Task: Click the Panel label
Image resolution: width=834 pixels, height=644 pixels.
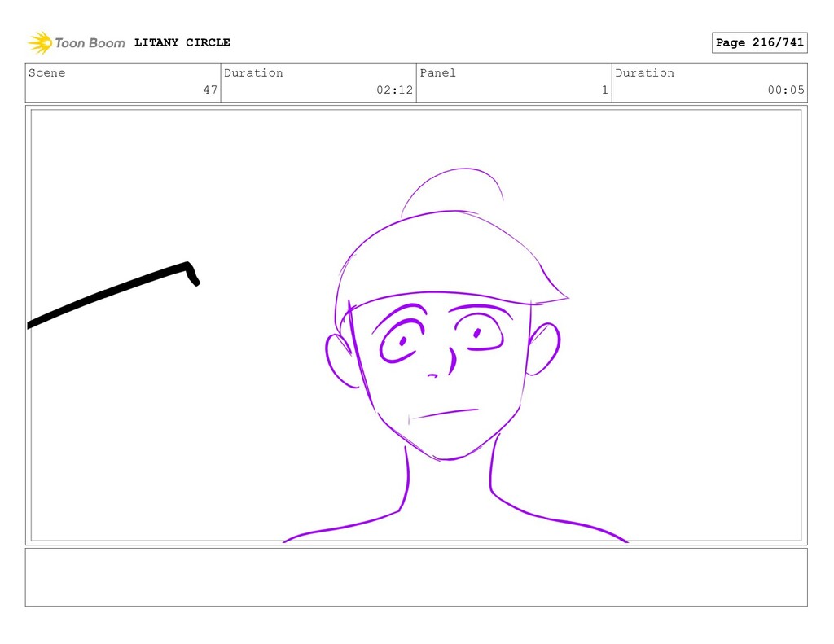Action: coord(437,72)
